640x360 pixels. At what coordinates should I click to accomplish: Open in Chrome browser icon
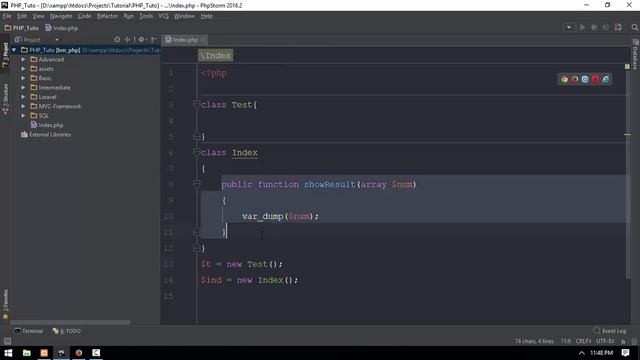564,80
